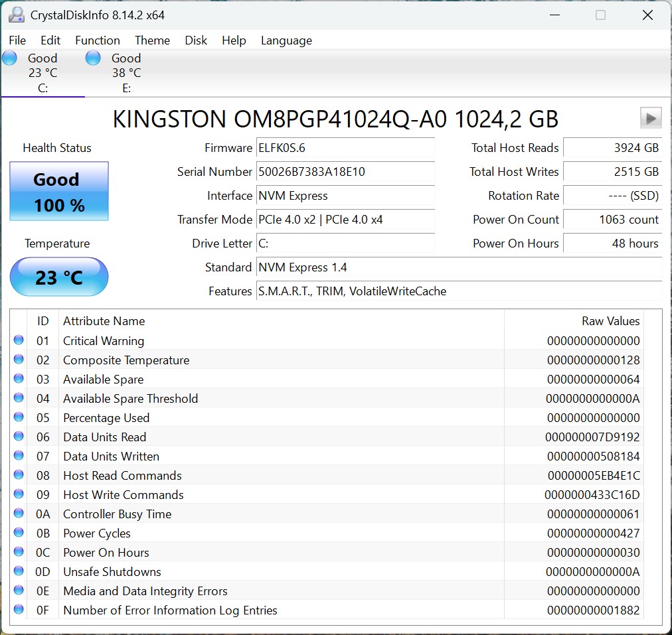Screen dimensions: 672x635
Task: Click the next disk arrow button
Action: (x=650, y=118)
